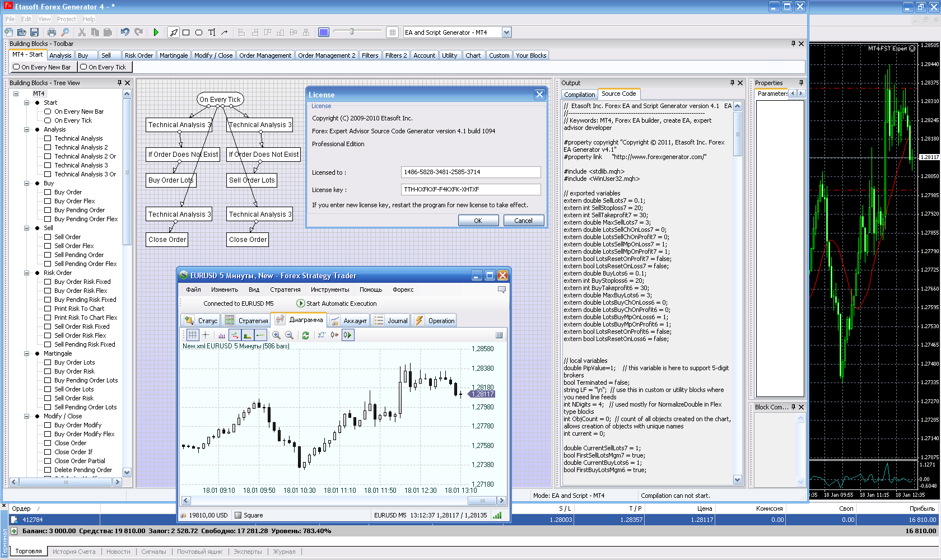Refresh the chart with green arrows icon
Image resolution: width=941 pixels, height=560 pixels.
click(x=305, y=335)
